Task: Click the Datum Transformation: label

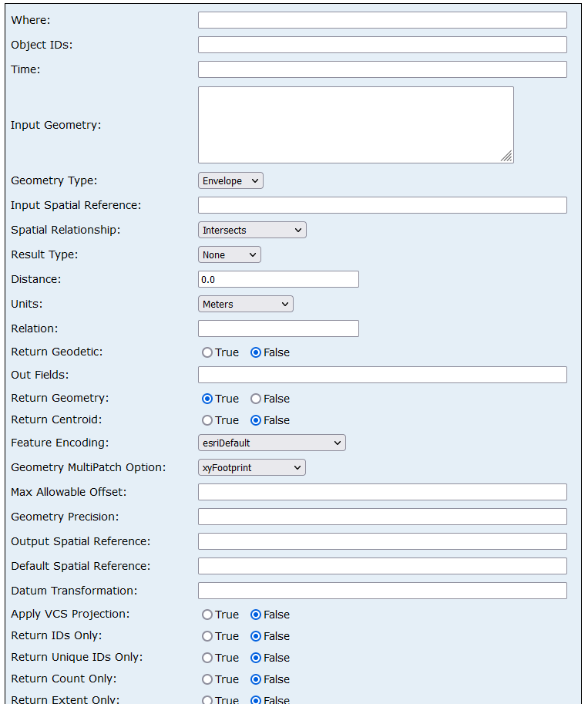Action: pyautogui.click(x=74, y=591)
